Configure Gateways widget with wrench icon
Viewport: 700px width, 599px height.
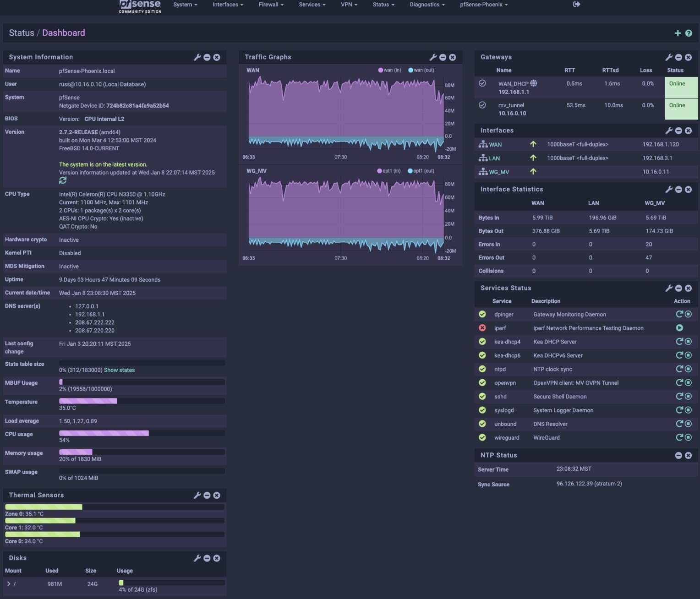[669, 57]
